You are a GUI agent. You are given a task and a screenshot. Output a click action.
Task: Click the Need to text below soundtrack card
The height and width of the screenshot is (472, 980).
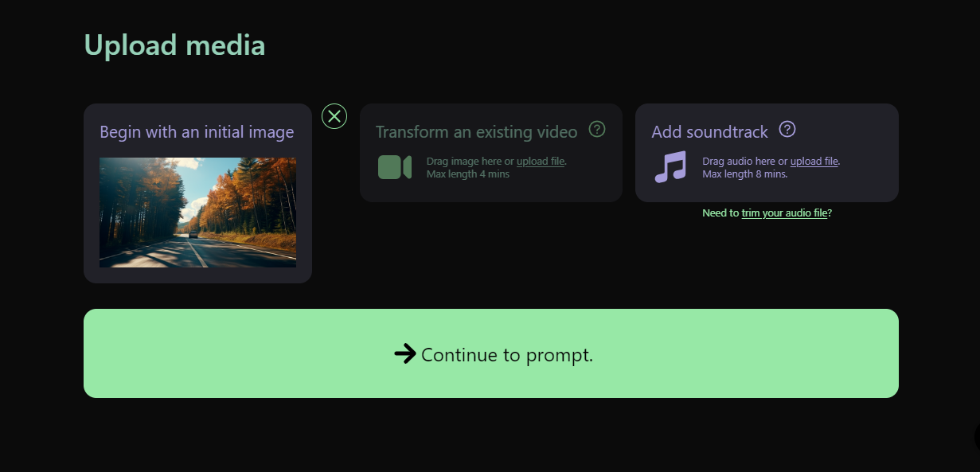pos(720,213)
